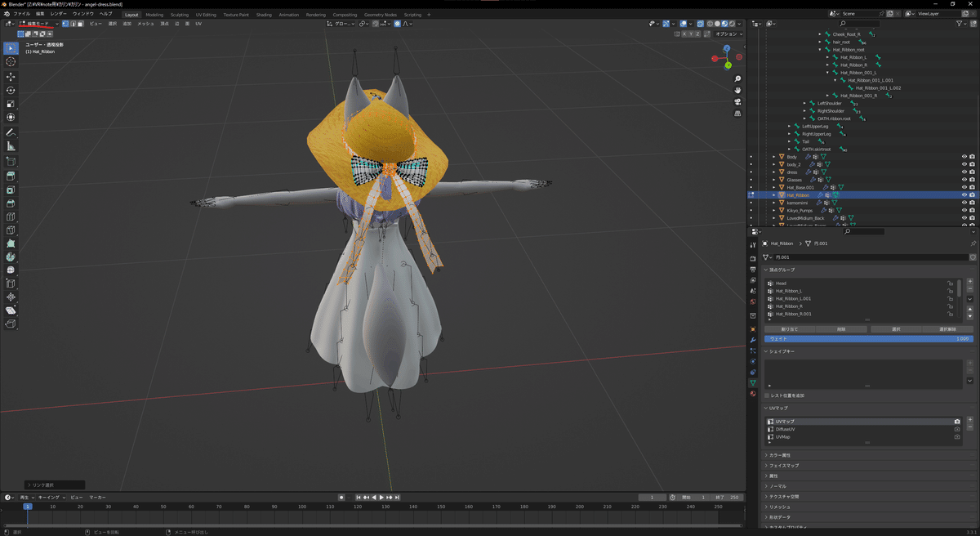
Task: Open the Render properties tab icon
Action: tap(752, 257)
